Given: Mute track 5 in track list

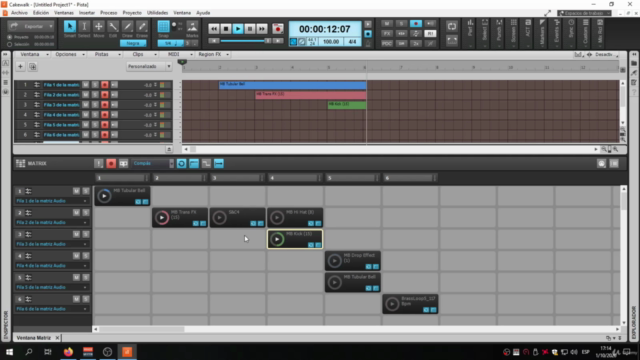Looking at the screenshot, I should click(x=85, y=125).
